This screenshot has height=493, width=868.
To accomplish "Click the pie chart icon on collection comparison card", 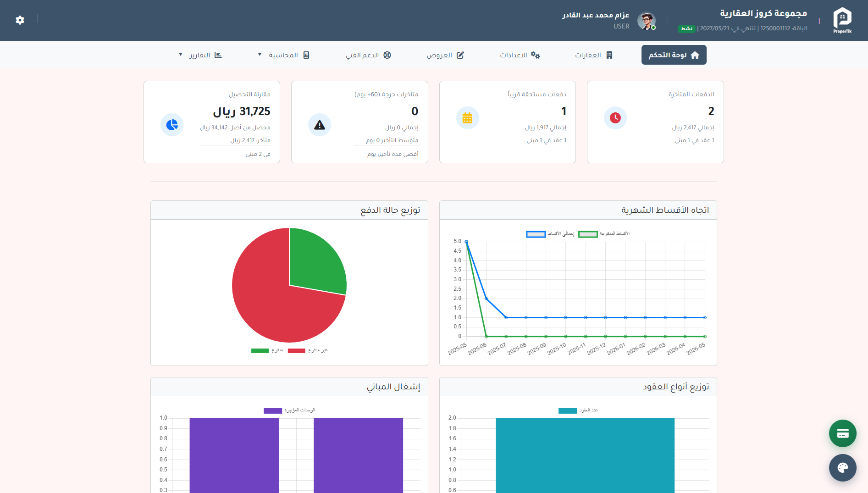I will tap(171, 124).
